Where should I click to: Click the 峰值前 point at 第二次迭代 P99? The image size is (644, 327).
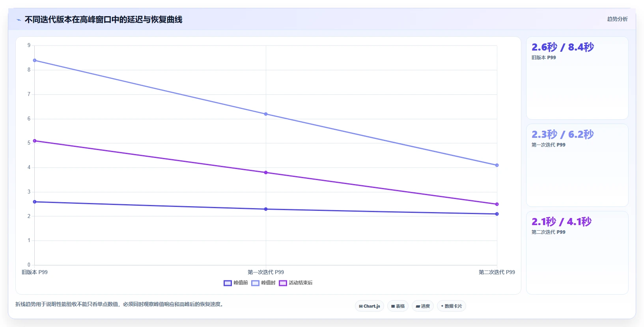point(497,214)
